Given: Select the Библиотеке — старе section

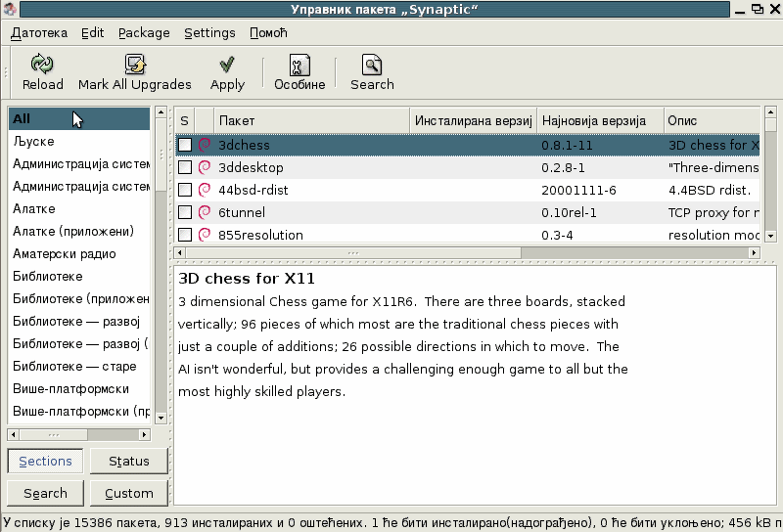Looking at the screenshot, I should (x=79, y=366).
